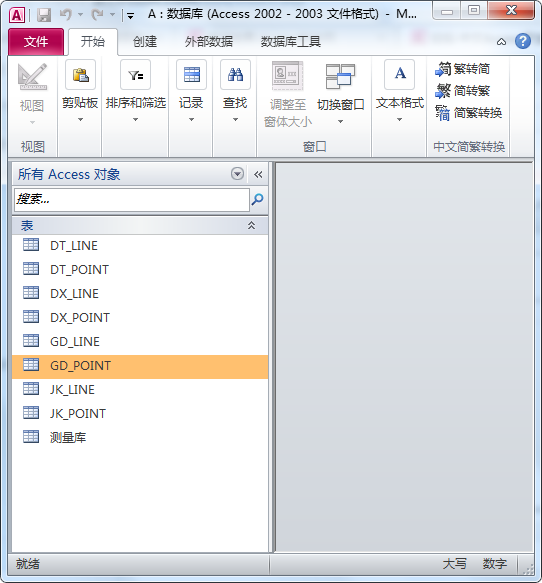Open the clipboard paste icon
The height and width of the screenshot is (583, 542).
coord(80,75)
